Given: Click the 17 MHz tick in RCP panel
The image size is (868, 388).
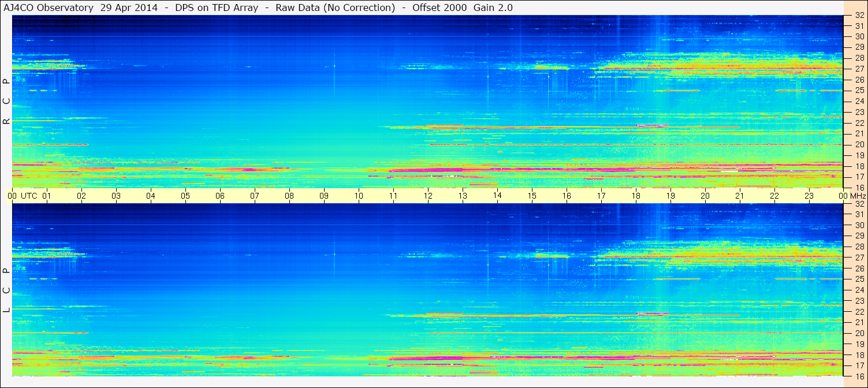Looking at the screenshot, I should pyautogui.click(x=859, y=177).
